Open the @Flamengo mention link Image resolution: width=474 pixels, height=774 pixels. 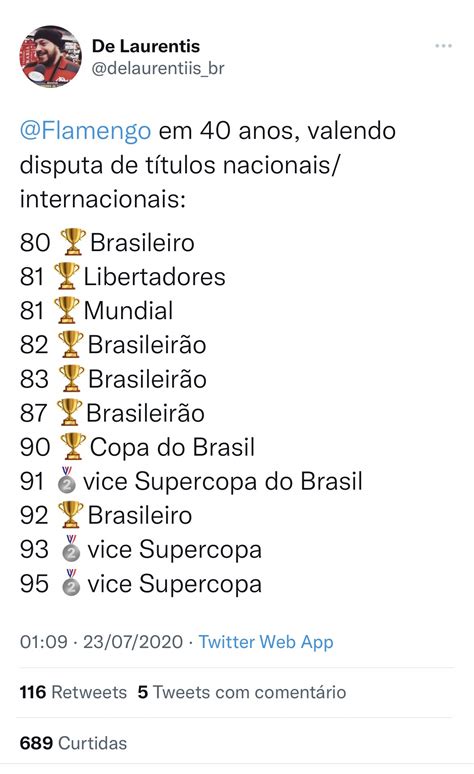pos(85,131)
